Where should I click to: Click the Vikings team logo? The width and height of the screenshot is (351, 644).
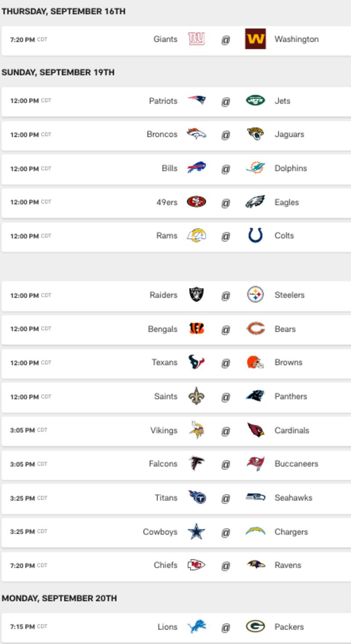196,430
